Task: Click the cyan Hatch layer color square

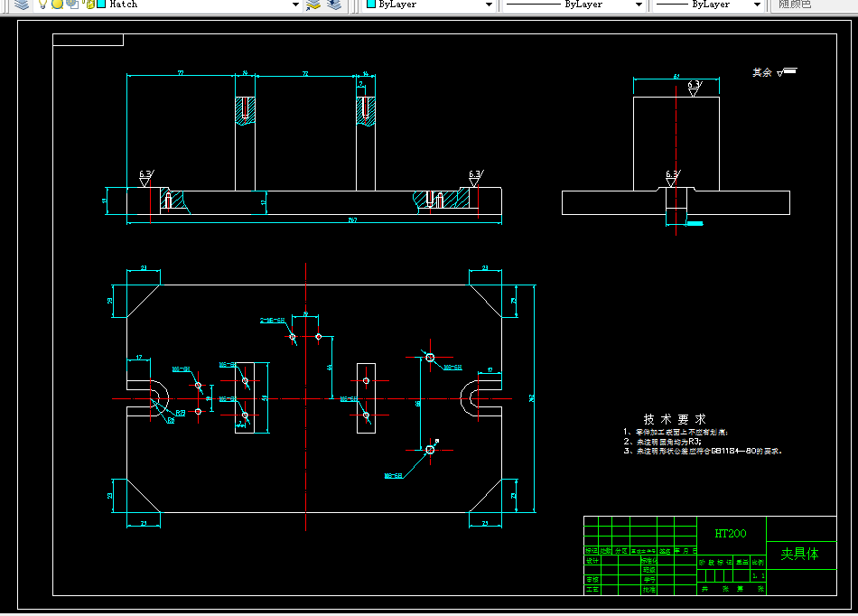Action: (x=101, y=5)
